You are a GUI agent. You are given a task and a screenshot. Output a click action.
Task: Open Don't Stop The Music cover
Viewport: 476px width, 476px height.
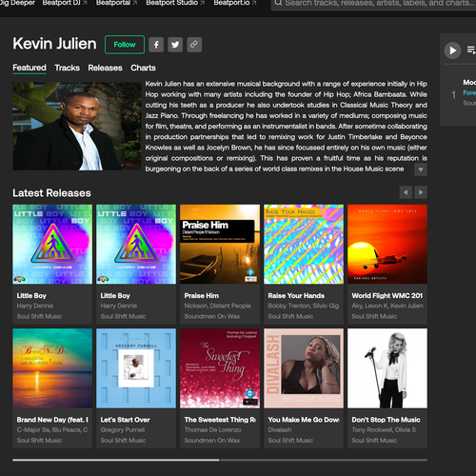(x=387, y=368)
